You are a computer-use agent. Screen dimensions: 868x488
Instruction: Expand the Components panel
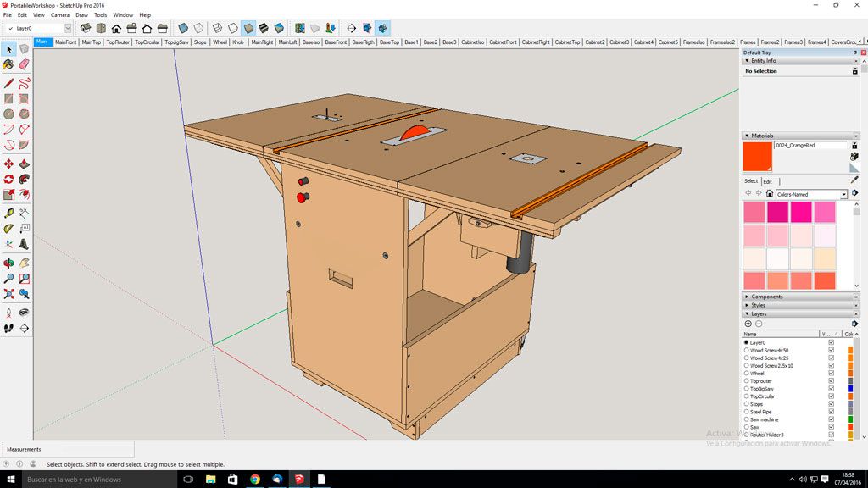[767, 297]
